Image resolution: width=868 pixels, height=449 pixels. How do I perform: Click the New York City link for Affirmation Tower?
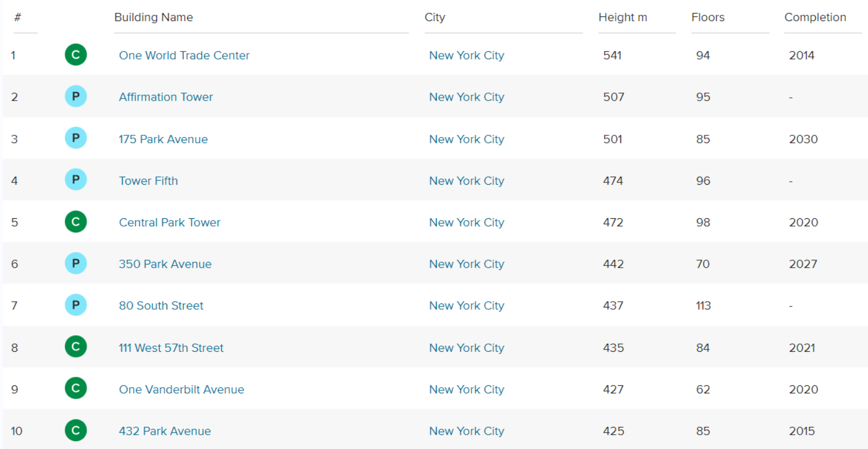pos(466,97)
